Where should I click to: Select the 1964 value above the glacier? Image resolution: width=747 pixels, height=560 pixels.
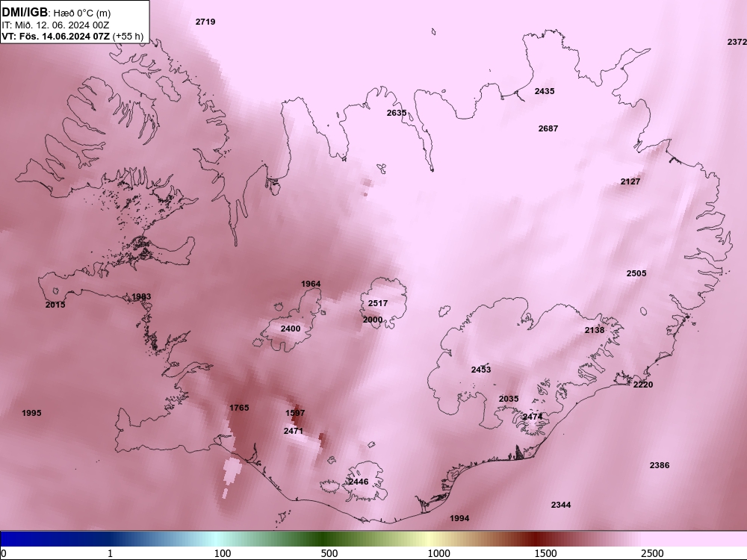click(311, 284)
